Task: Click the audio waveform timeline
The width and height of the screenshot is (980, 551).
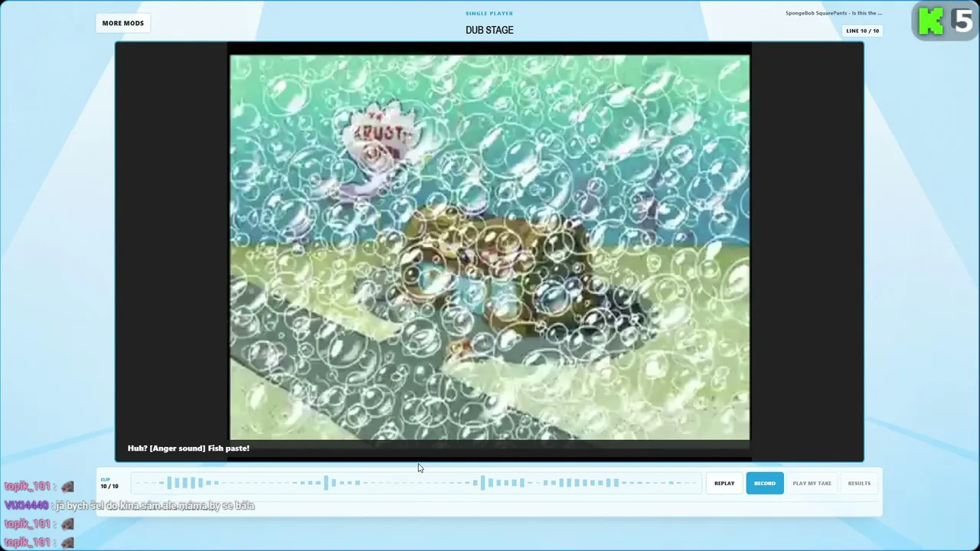Action: point(415,483)
